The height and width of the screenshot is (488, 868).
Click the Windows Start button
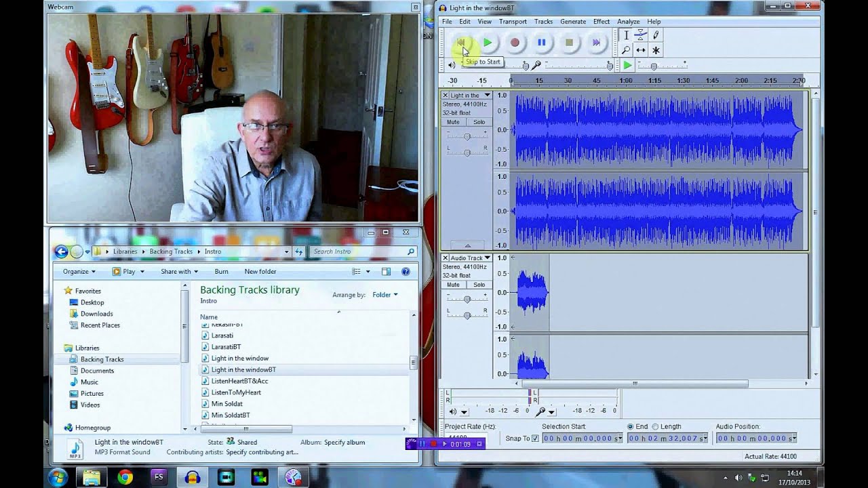(57, 476)
